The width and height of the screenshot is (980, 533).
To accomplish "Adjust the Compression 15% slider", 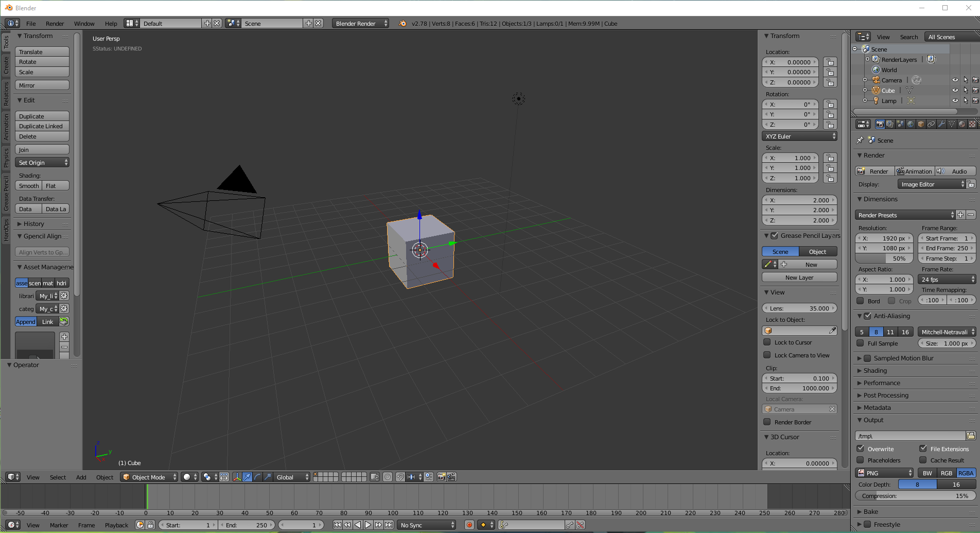I will [x=916, y=495].
